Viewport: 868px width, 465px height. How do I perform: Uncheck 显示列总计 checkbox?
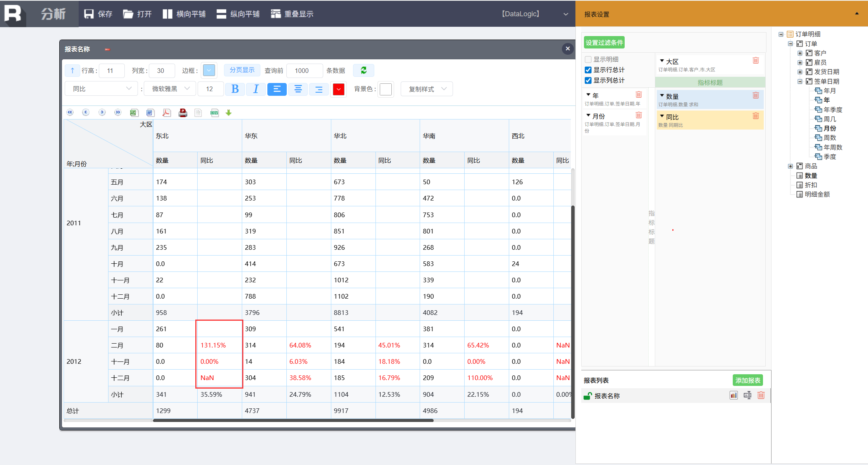(x=588, y=80)
